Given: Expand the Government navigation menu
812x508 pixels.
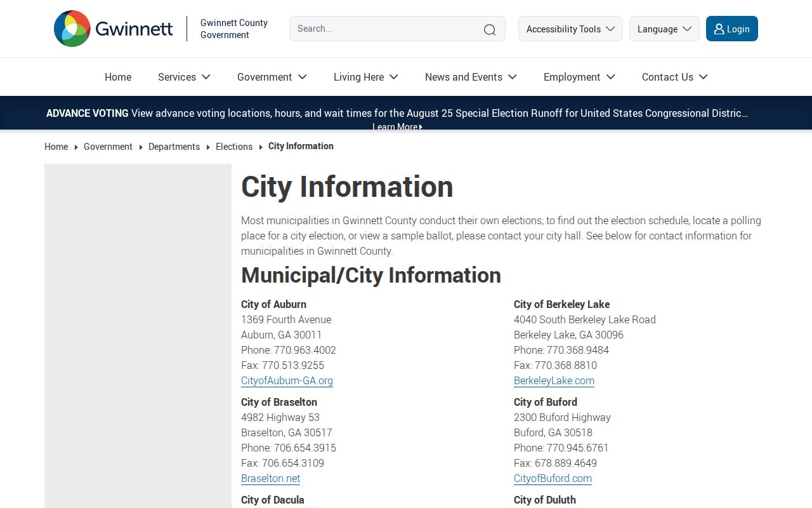Looking at the screenshot, I should (x=272, y=77).
